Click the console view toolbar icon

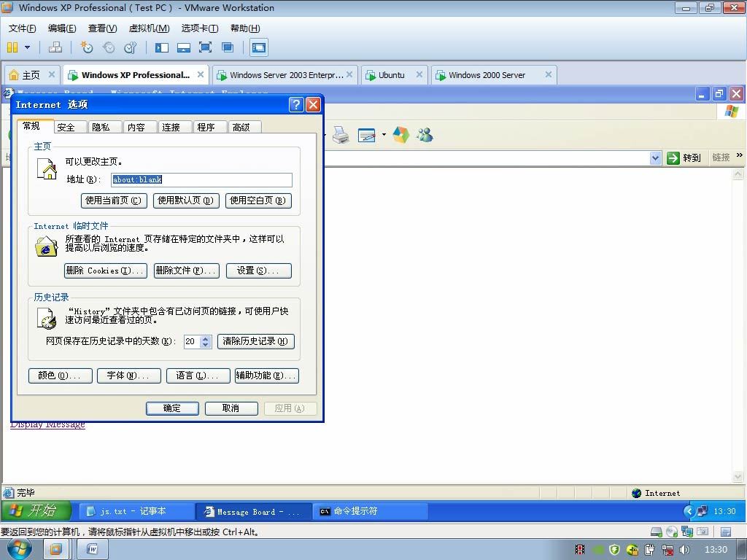point(259,47)
